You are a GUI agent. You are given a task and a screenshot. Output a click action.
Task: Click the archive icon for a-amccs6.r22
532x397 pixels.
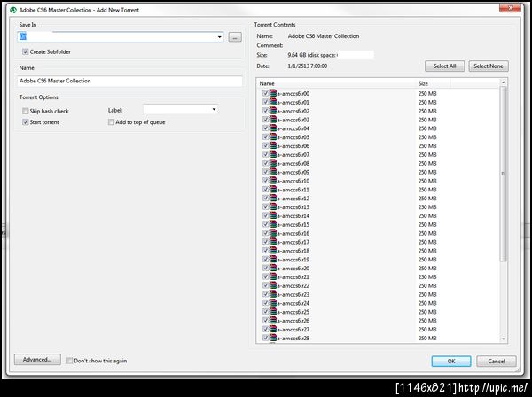pos(273,285)
